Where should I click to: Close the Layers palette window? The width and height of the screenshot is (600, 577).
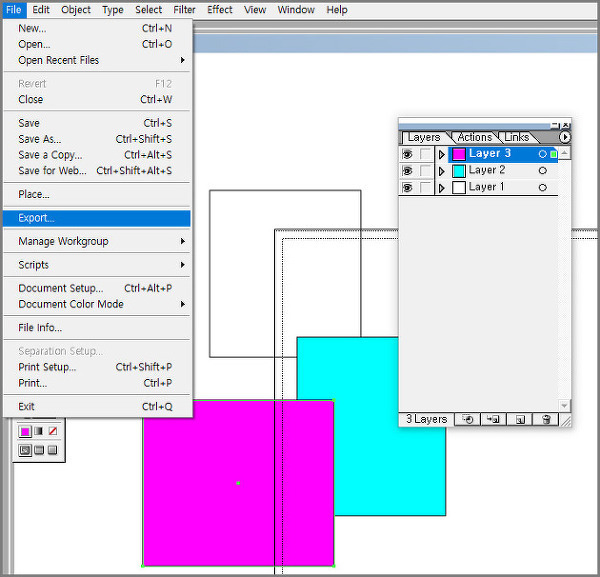[566, 125]
